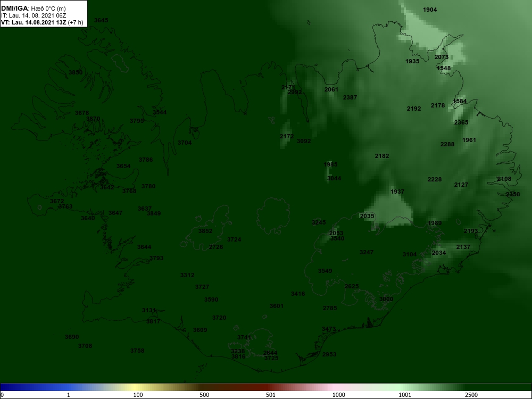Click the map value '3044'
532x399 pixels.
pos(334,178)
